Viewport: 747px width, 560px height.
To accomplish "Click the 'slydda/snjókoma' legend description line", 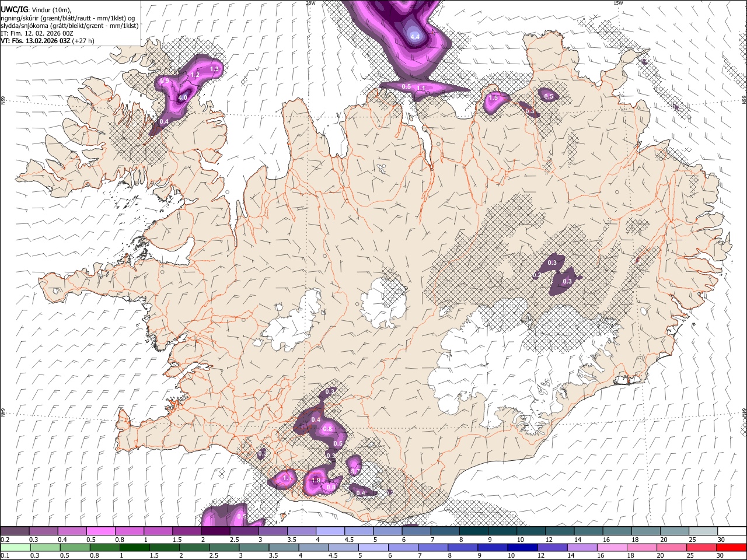I will [x=69, y=25].
